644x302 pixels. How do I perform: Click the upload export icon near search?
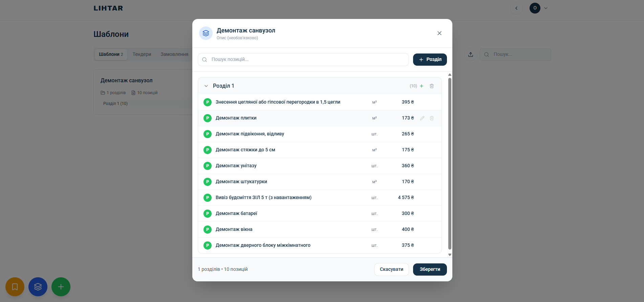point(471,55)
